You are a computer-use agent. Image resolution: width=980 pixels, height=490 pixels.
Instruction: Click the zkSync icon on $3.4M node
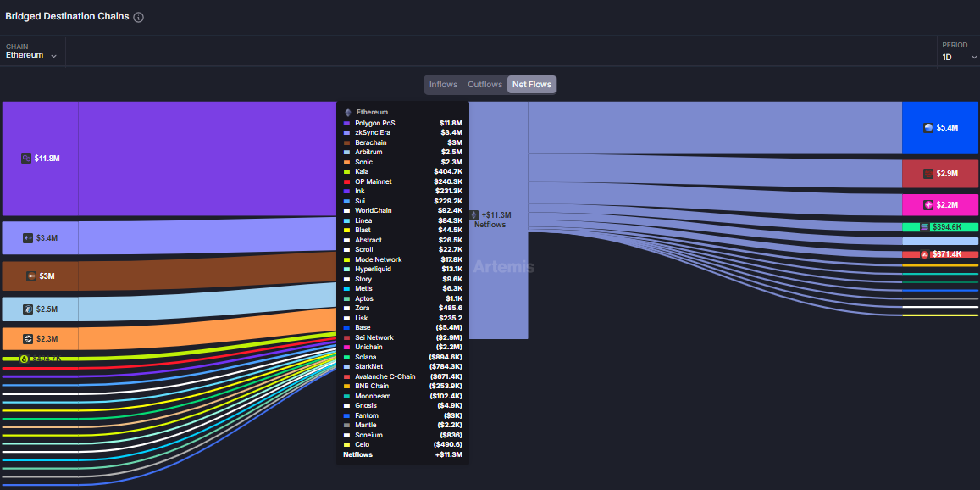(28, 238)
